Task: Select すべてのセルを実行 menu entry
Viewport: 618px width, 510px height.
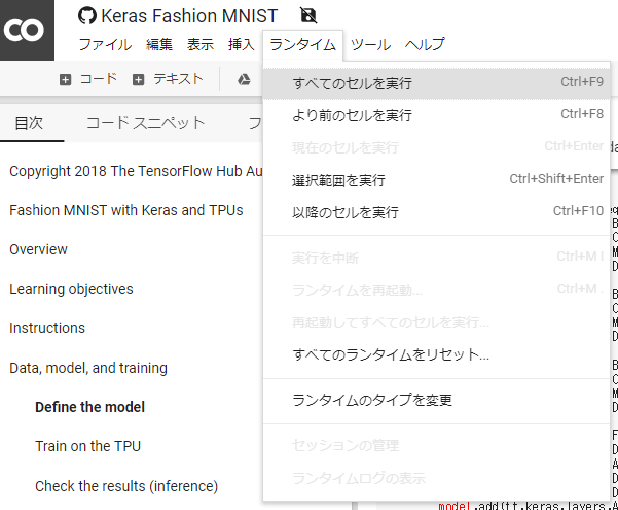Action: (352, 83)
